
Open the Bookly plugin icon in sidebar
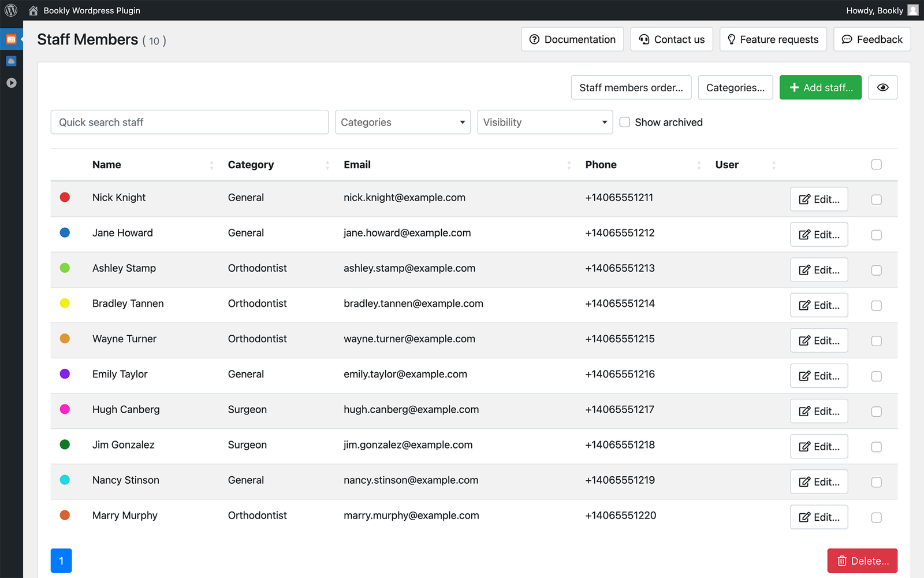[x=11, y=39]
